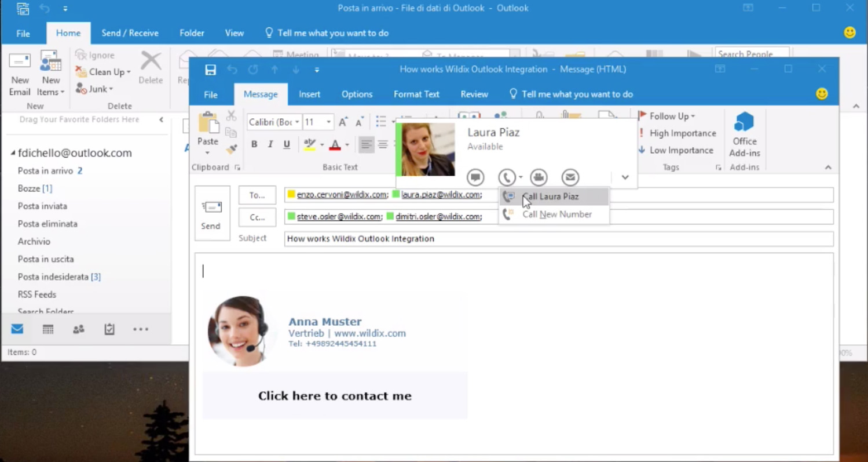This screenshot has height=462, width=868.
Task: Start a chat with Laura Piaz
Action: pyautogui.click(x=475, y=177)
